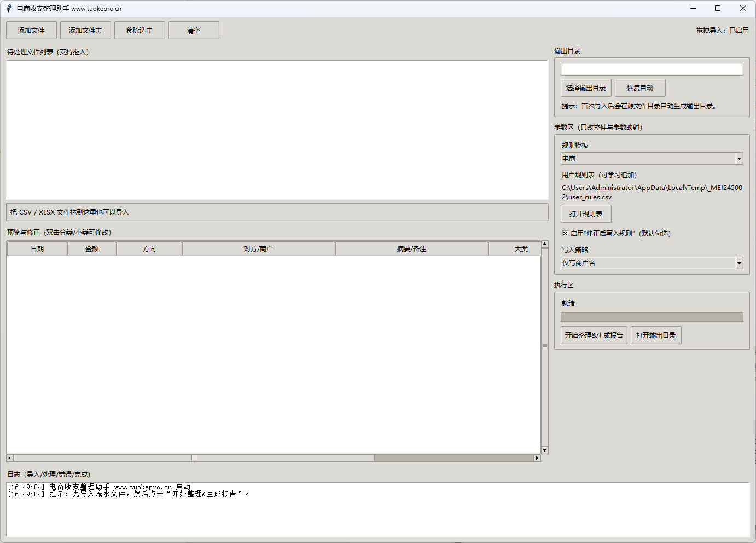This screenshot has width=756, height=543.
Task: Click the pending file list area
Action: click(x=277, y=130)
